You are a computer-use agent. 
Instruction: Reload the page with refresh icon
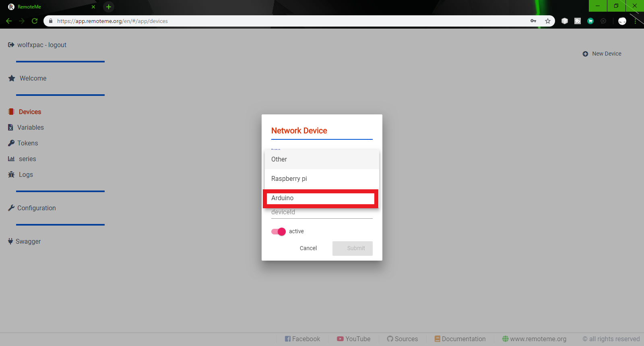coord(35,21)
